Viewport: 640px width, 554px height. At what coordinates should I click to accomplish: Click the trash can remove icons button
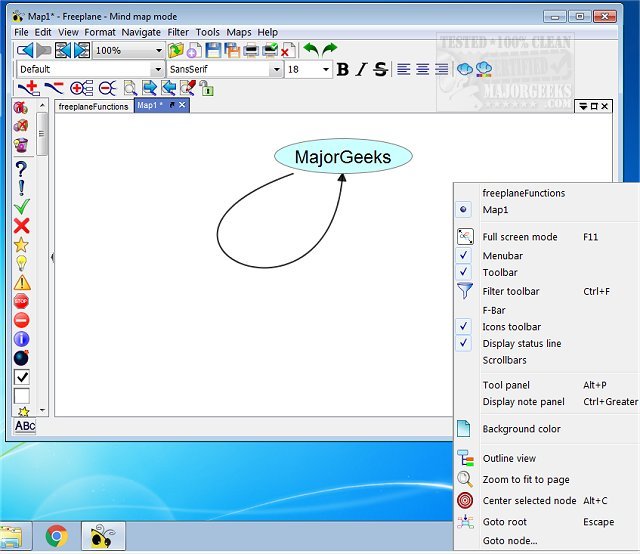(21, 145)
